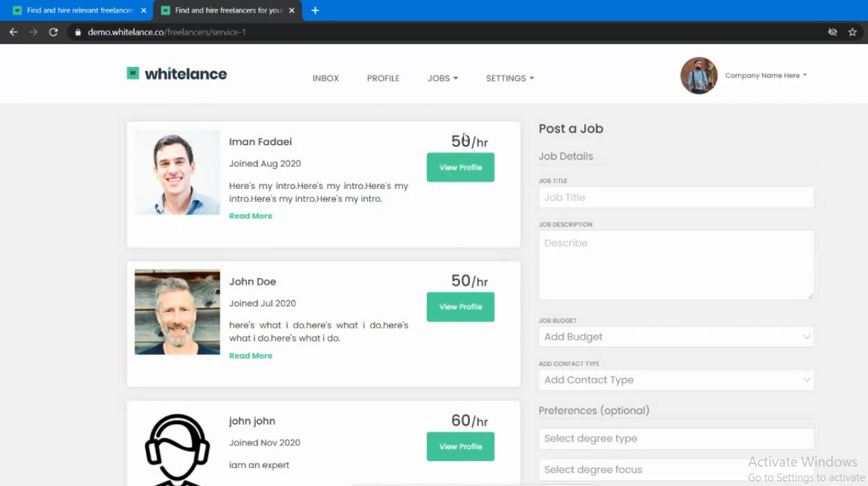Click the incognito eye icon in address bar
868x486 pixels.
(x=832, y=32)
